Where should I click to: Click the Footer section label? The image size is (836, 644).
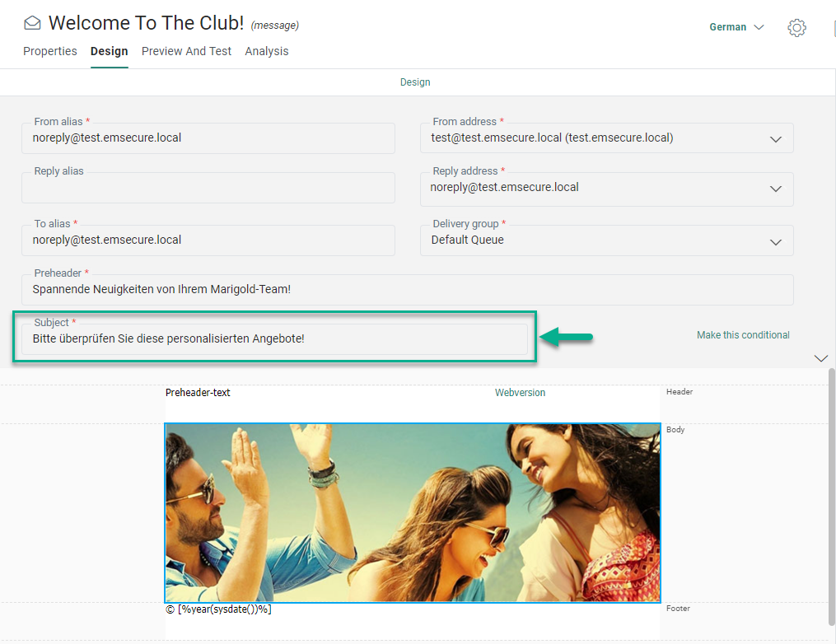click(x=678, y=609)
